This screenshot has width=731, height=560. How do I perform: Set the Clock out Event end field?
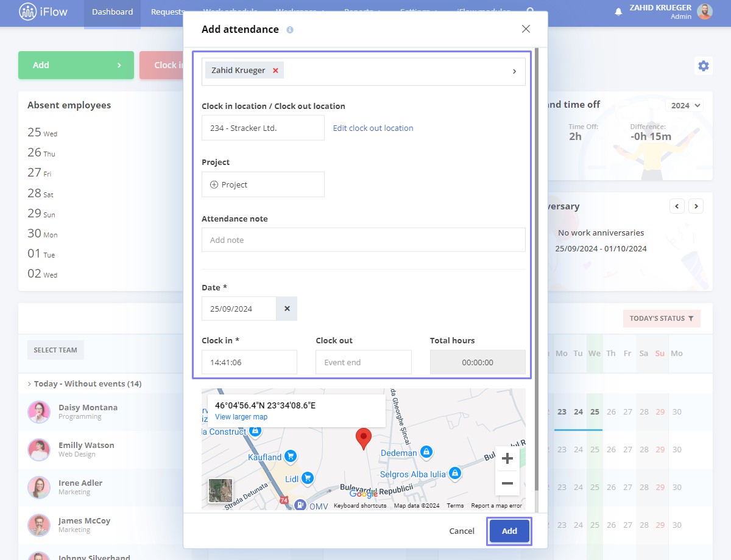click(364, 362)
